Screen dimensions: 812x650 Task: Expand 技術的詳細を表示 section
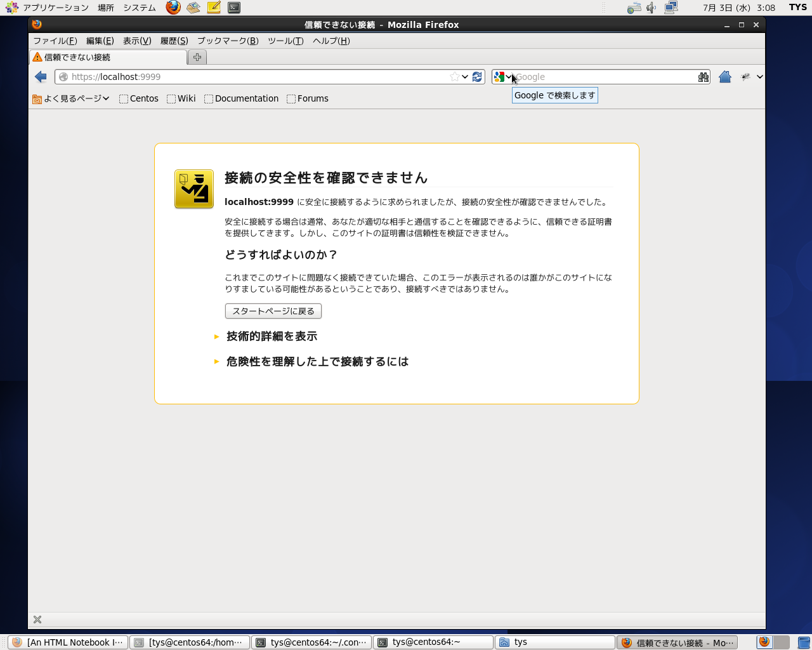[x=272, y=336]
